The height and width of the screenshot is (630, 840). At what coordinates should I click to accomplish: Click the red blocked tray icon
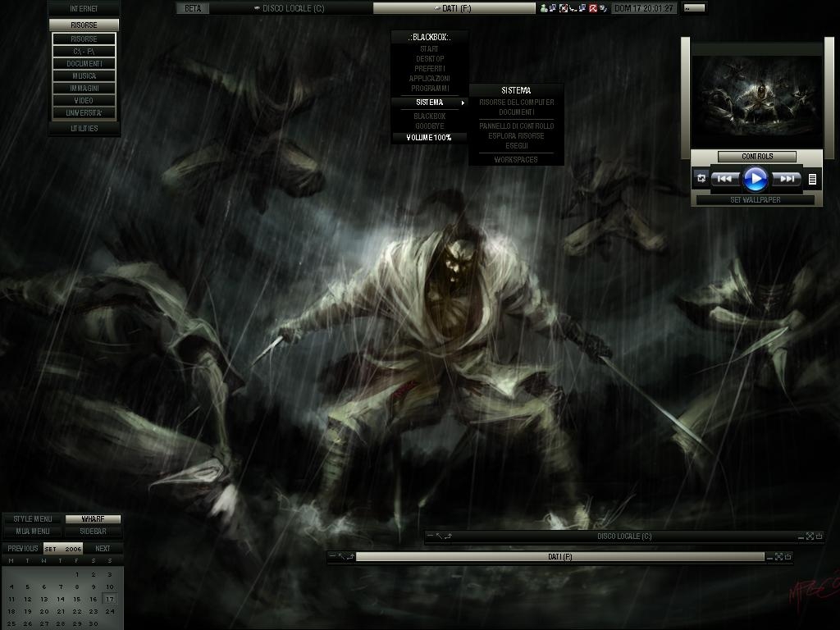[x=593, y=8]
